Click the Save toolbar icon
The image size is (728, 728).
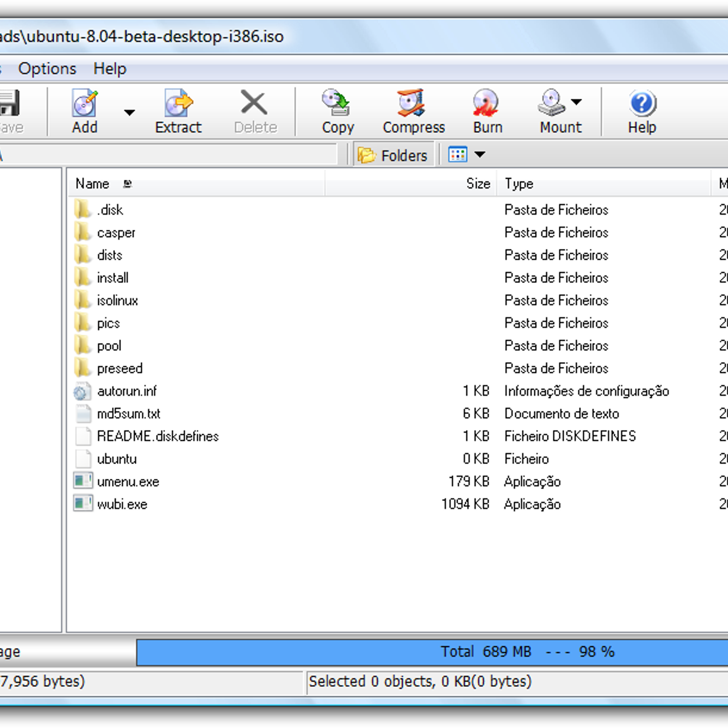click(10, 103)
